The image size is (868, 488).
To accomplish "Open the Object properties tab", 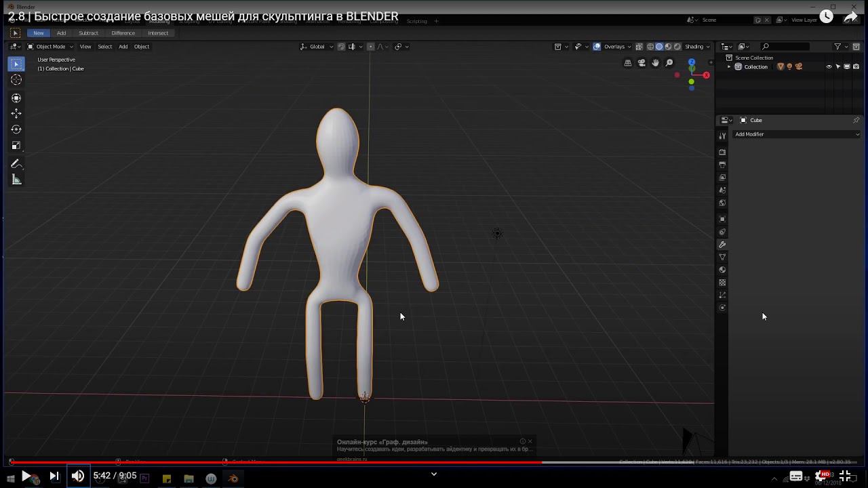I will coord(722,219).
